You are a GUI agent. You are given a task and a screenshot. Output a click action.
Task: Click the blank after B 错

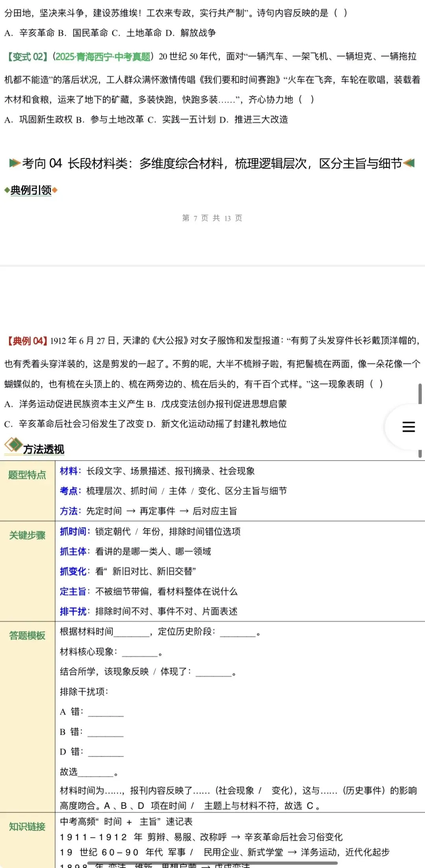point(105,732)
